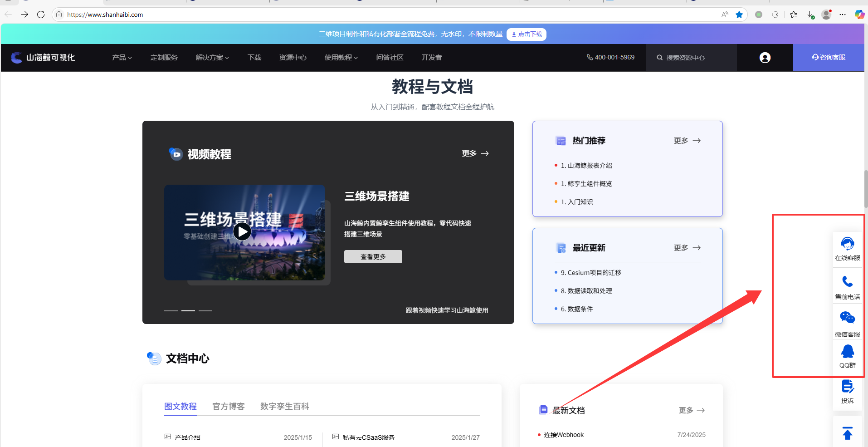Click the 三维场景搭建 title text
This screenshot has width=868, height=447.
(x=377, y=196)
